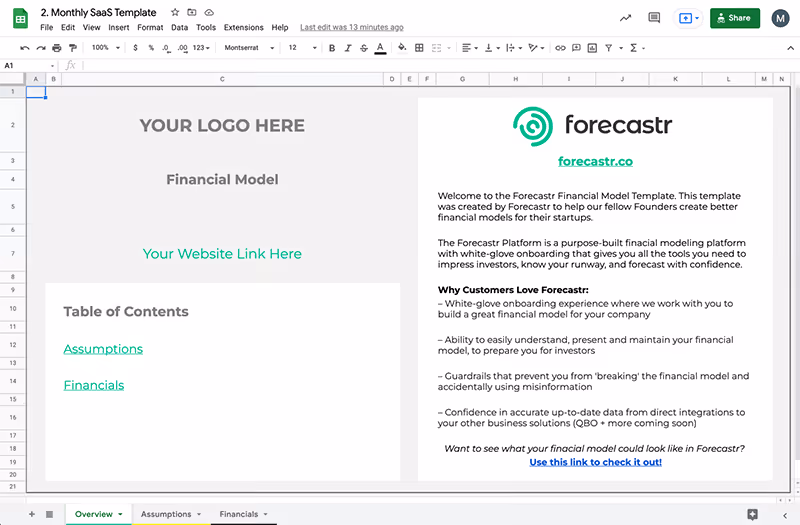Click the green Share button
800x525 pixels.
coord(735,18)
